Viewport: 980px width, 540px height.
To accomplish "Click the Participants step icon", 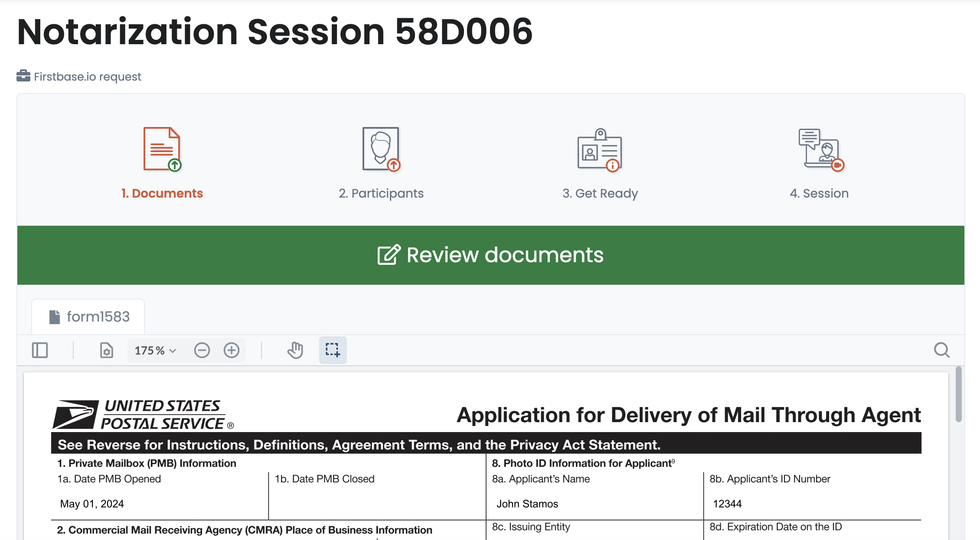I will pyautogui.click(x=381, y=149).
